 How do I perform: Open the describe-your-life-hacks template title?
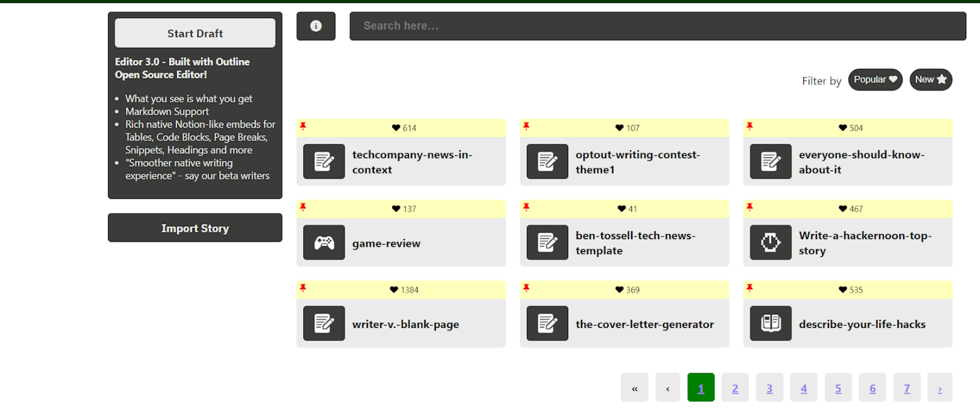point(862,324)
